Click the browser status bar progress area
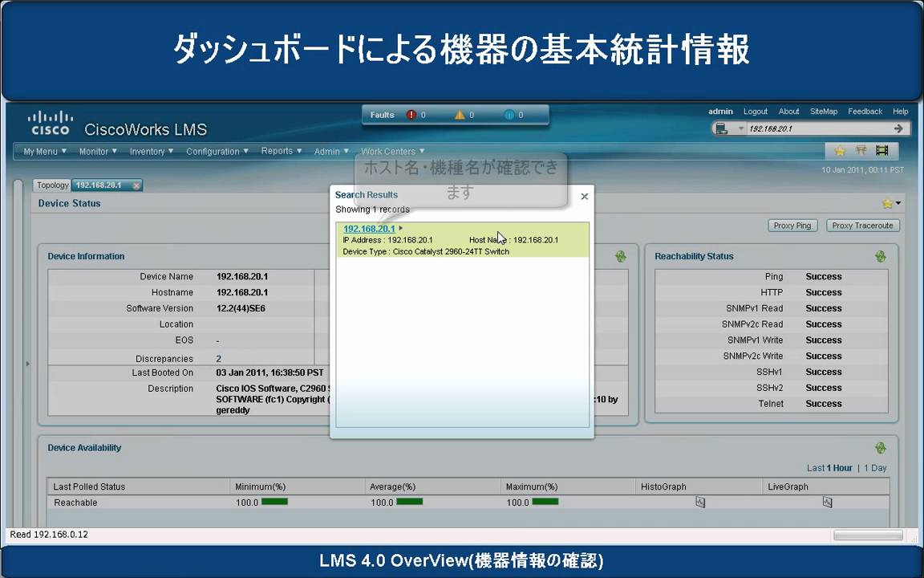The width and height of the screenshot is (924, 578). pos(867,535)
